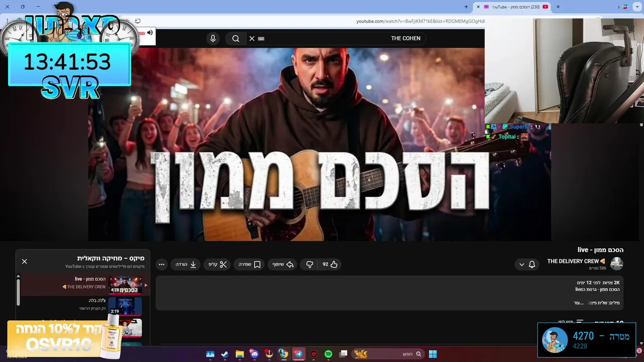Click the sort comments icon
The height and width of the screenshot is (362, 644).
click(x=580, y=322)
